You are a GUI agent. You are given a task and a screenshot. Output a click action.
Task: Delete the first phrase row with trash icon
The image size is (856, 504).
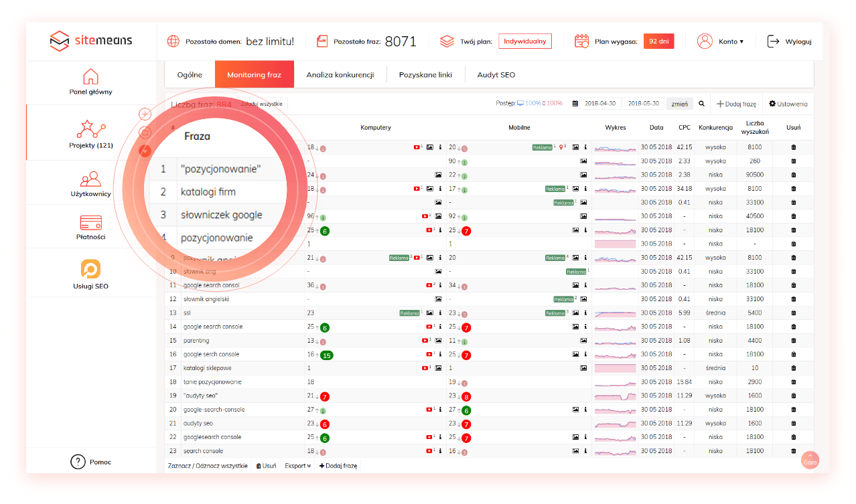tap(794, 147)
